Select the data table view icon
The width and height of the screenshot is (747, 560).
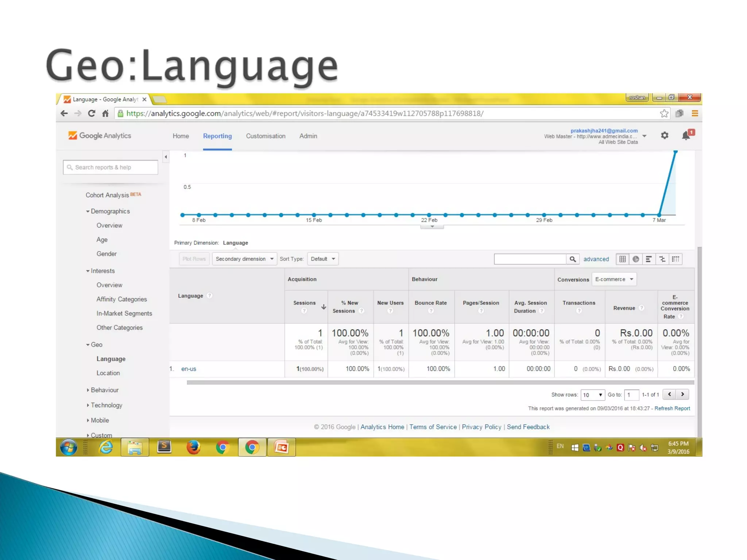[x=623, y=259]
